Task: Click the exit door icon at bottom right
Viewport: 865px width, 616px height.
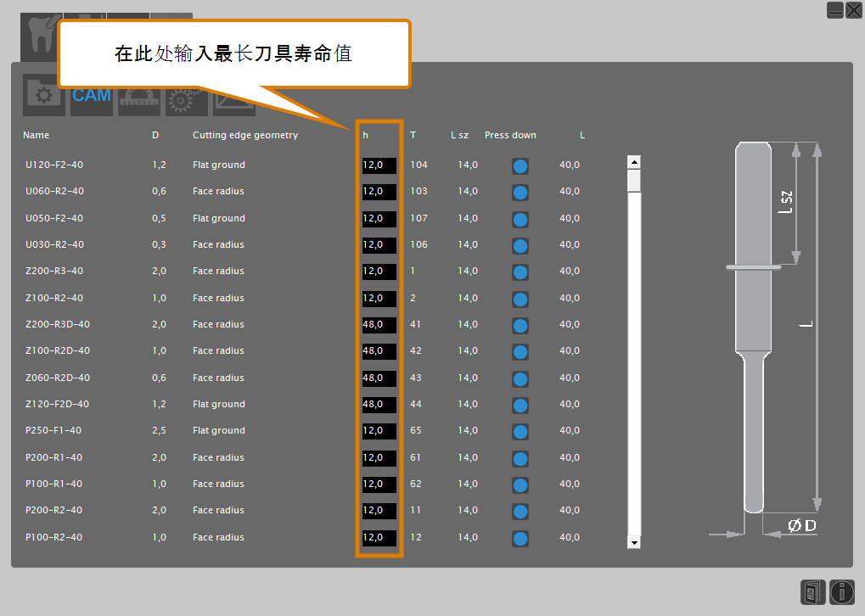Action: (x=813, y=592)
